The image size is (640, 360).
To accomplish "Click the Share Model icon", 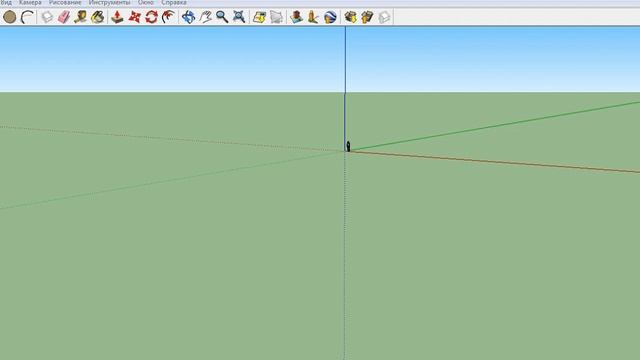I will [367, 17].
